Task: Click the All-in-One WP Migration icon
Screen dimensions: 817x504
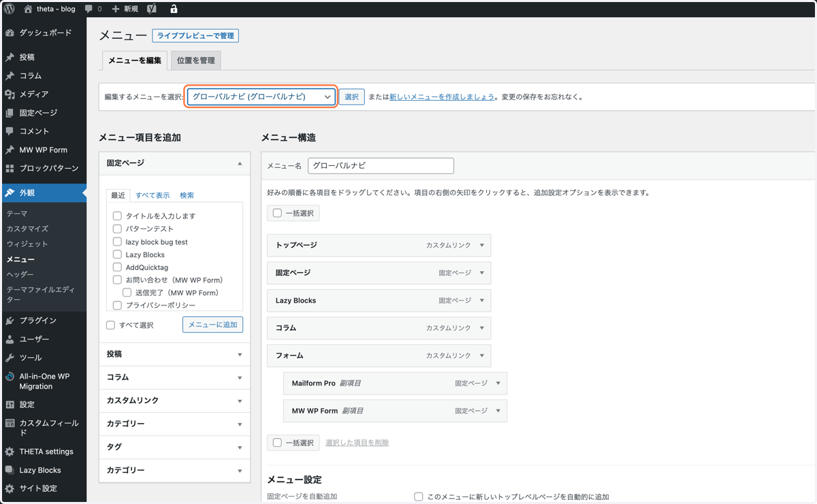Action: [x=10, y=376]
